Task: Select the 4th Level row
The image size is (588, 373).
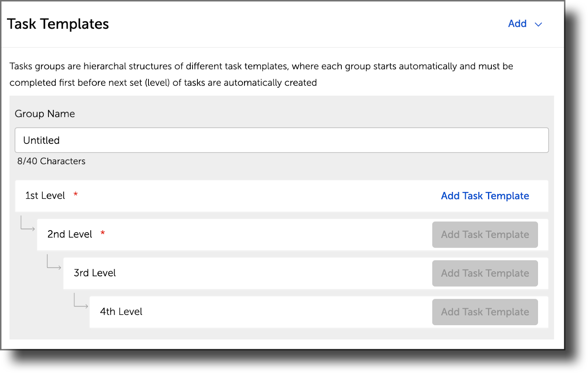Action: (x=121, y=312)
